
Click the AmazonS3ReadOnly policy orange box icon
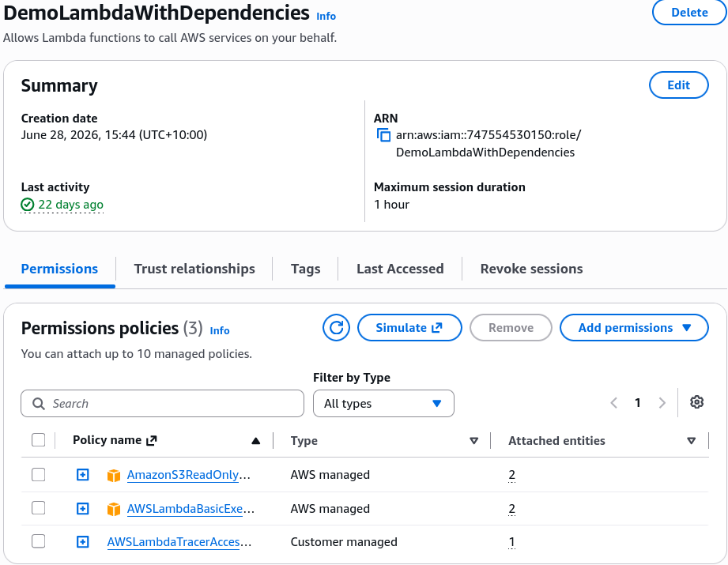click(114, 476)
